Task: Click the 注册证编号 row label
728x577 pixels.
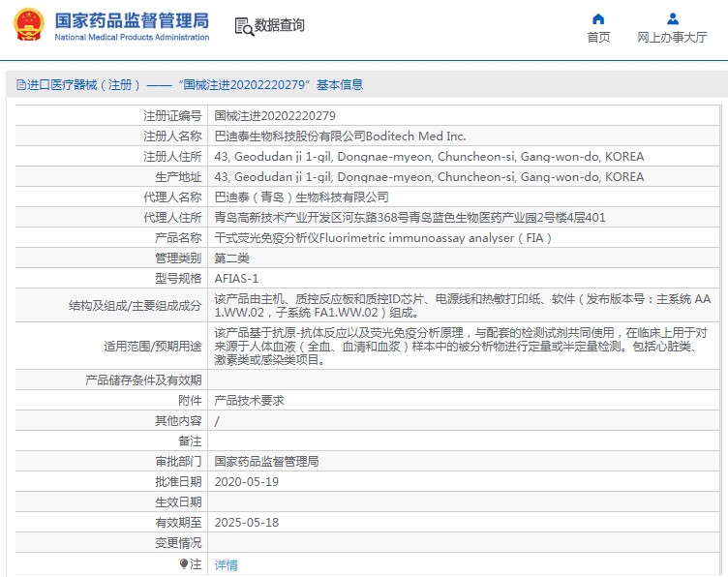Action: pos(172,115)
